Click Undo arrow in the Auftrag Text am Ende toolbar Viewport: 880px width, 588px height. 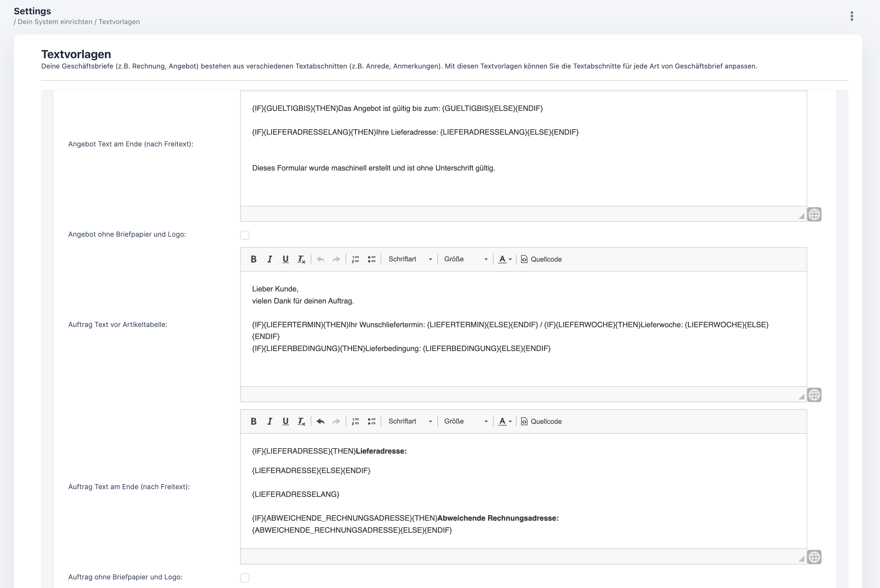coord(320,421)
